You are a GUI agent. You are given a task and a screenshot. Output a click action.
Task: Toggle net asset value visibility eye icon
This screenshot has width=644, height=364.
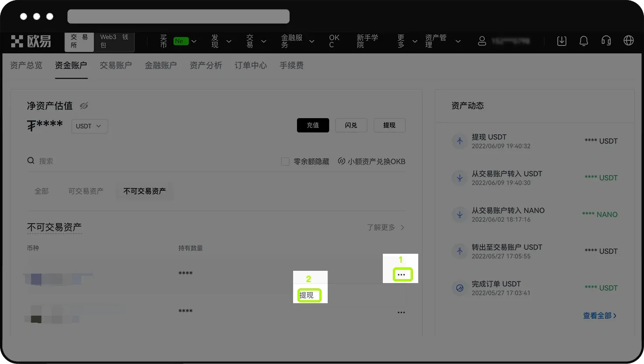click(x=84, y=105)
